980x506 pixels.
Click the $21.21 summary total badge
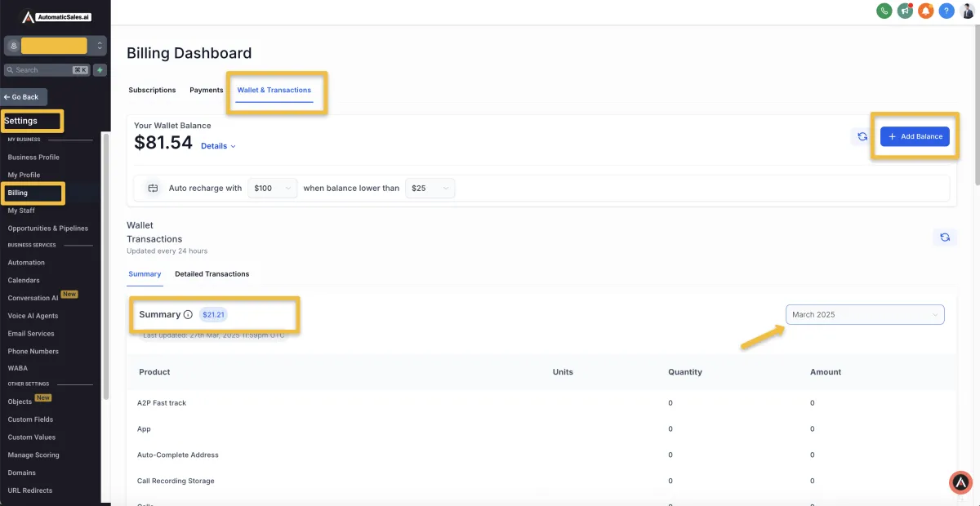(213, 314)
